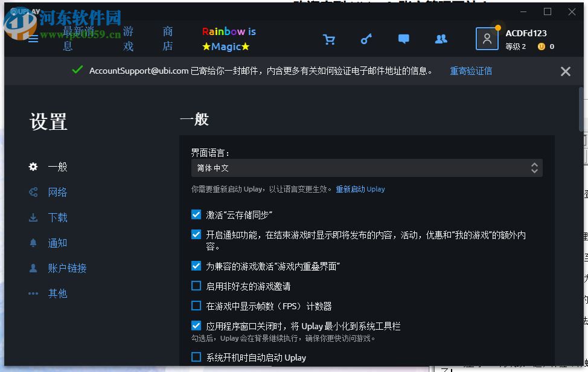Open the 商店 menu
Image resolution: width=588 pixels, height=372 pixels.
pyautogui.click(x=167, y=39)
